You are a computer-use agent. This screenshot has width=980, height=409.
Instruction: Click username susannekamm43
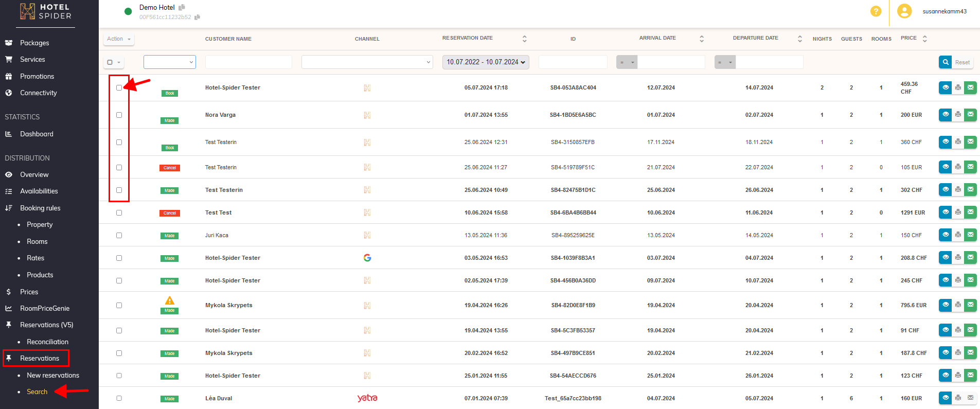(945, 11)
